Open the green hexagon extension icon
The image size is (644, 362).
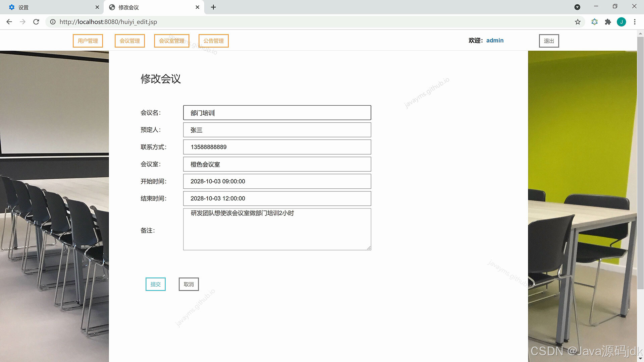594,22
